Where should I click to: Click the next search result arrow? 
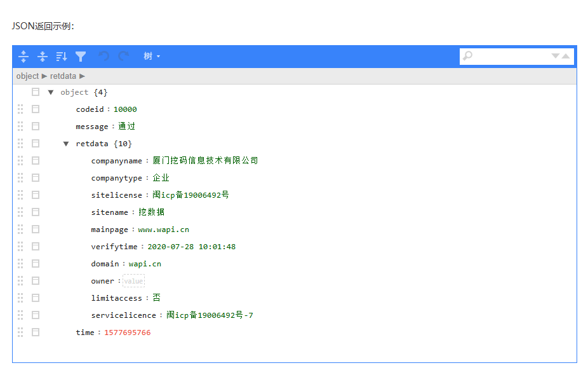555,56
